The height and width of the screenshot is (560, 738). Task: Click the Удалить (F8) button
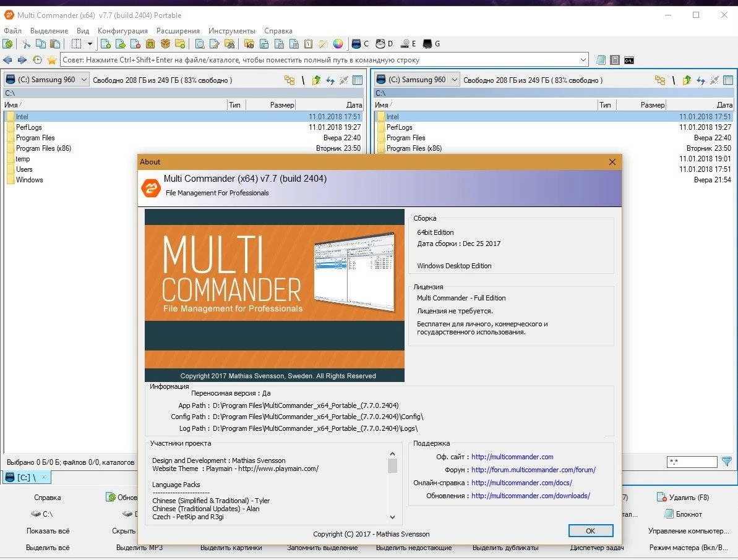point(682,497)
